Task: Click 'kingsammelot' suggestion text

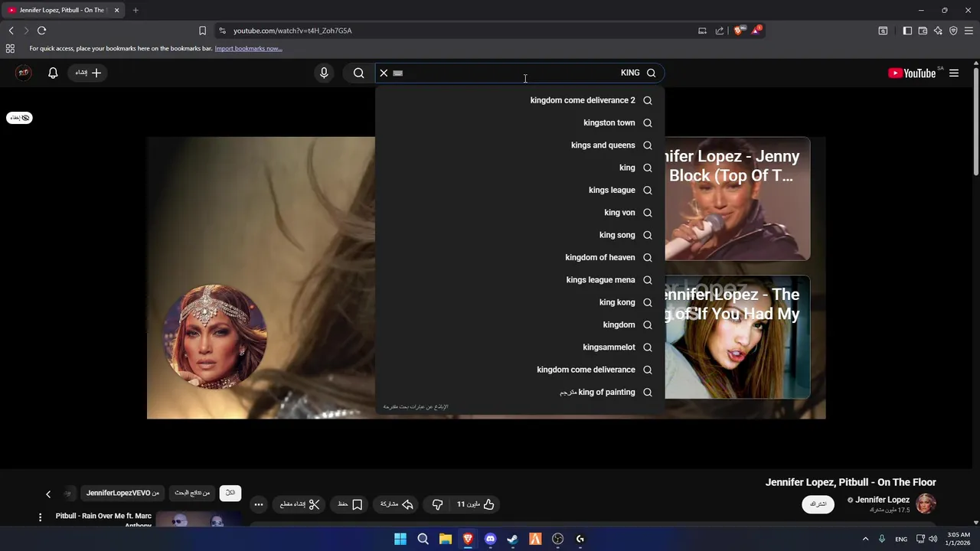Action: (x=609, y=347)
